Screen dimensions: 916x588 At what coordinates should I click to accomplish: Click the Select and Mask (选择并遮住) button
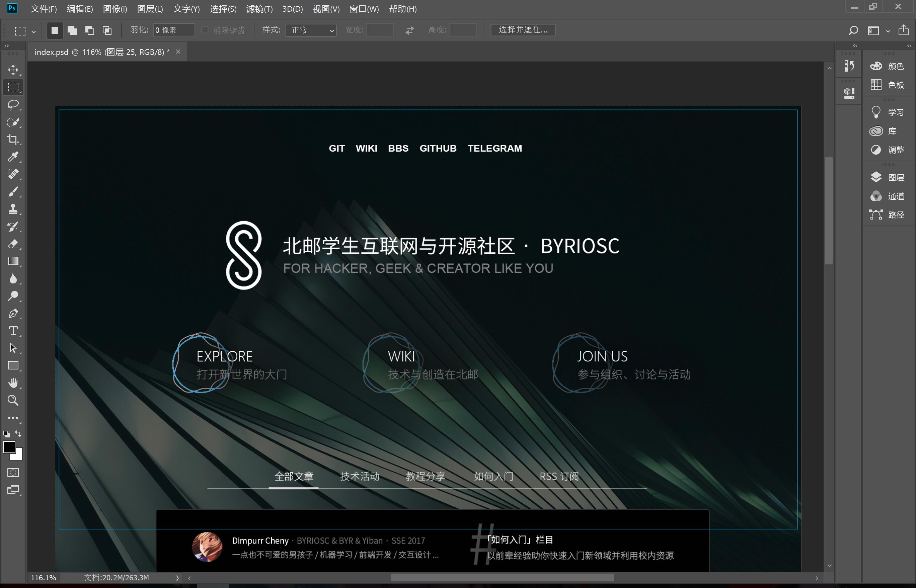tap(523, 30)
